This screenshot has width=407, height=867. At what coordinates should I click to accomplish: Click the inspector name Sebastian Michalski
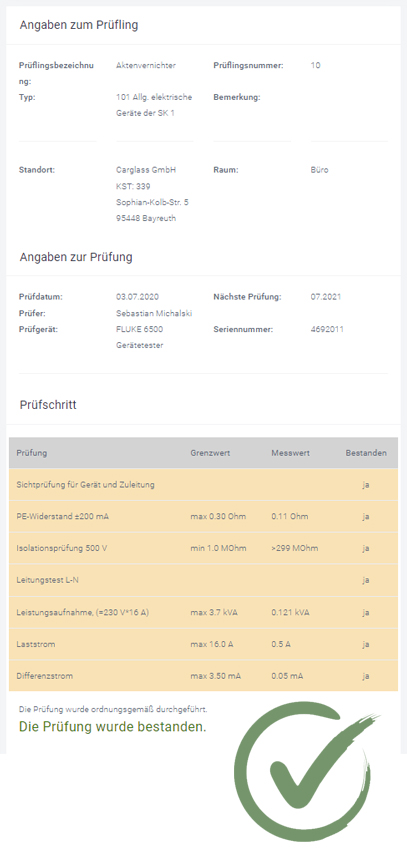tap(154, 313)
